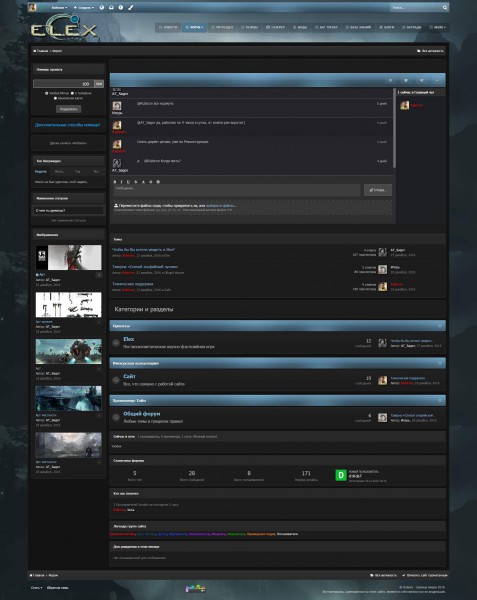Open Rubicon avatar in chat online list
Image resolution: width=477 pixels, height=600 pixels.
[x=405, y=105]
